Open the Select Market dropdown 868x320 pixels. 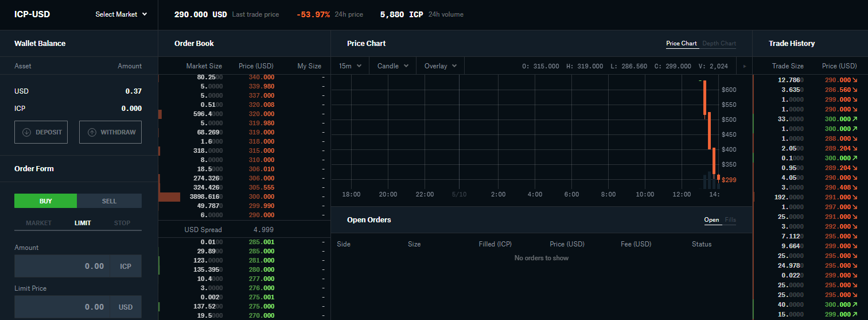pos(121,14)
